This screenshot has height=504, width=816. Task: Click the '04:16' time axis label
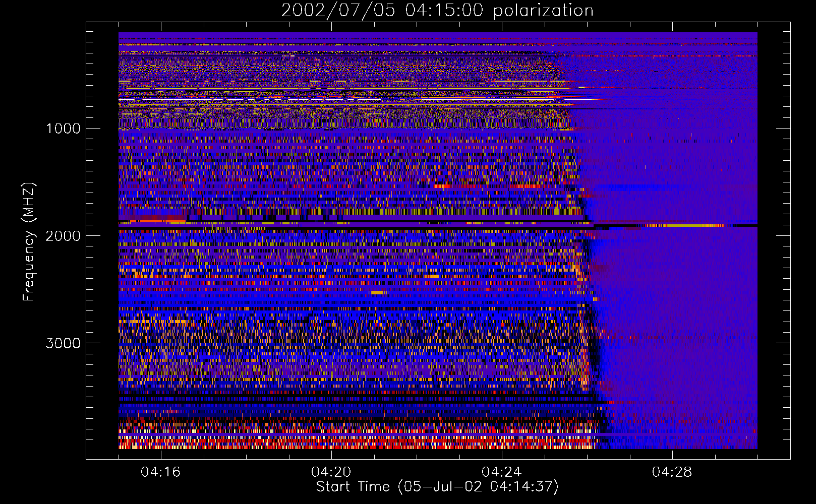(160, 472)
